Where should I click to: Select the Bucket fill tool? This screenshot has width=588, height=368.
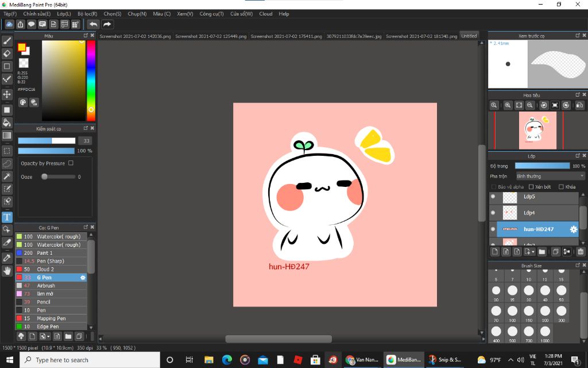pyautogui.click(x=7, y=122)
